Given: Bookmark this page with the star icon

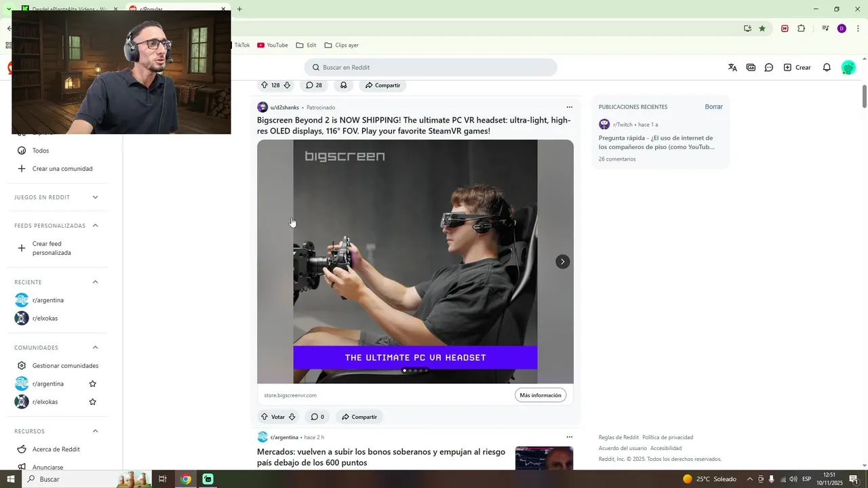Looking at the screenshot, I should pyautogui.click(x=762, y=28).
